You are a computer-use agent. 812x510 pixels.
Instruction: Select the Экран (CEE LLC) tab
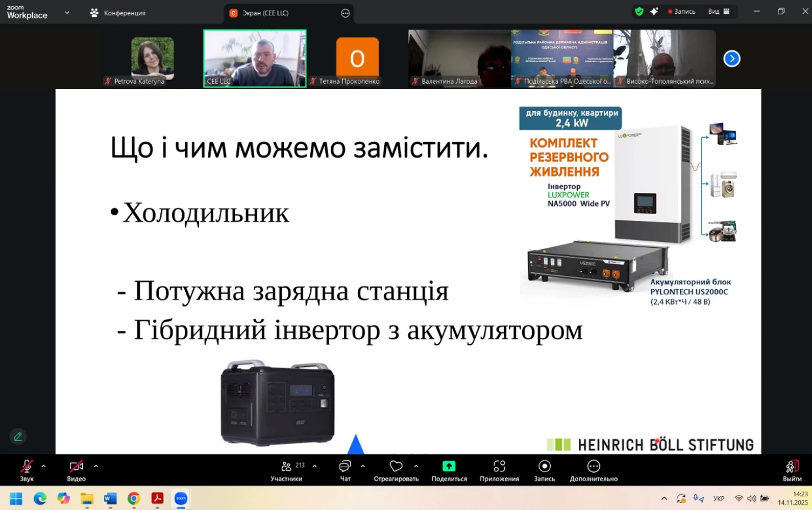coord(265,13)
